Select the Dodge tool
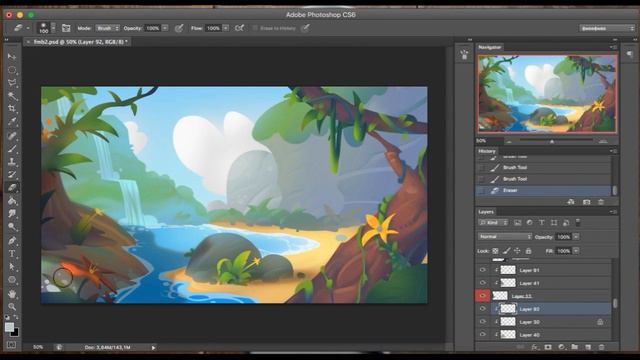Image resolution: width=640 pixels, height=360 pixels. click(12, 227)
